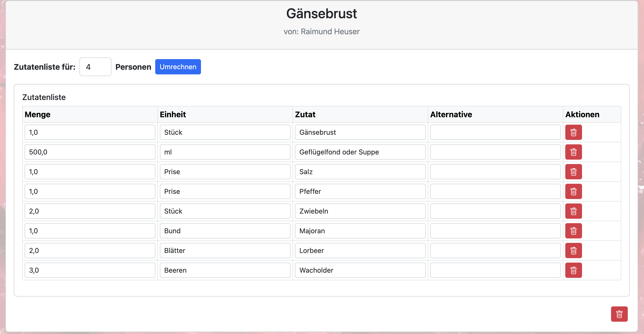Screen dimensions: 644x334
Task: Edit the Geflügelfond oder Suppe field
Action: point(360,152)
